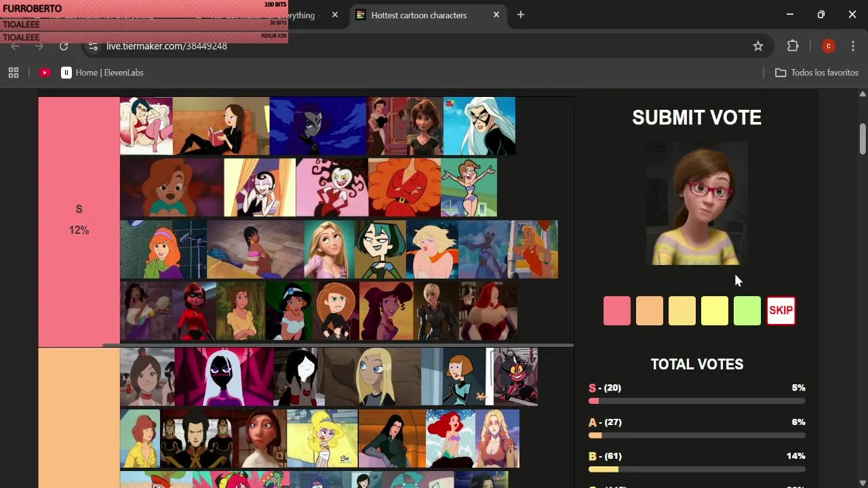Open the Chrome extensions puzzle icon

point(793,46)
